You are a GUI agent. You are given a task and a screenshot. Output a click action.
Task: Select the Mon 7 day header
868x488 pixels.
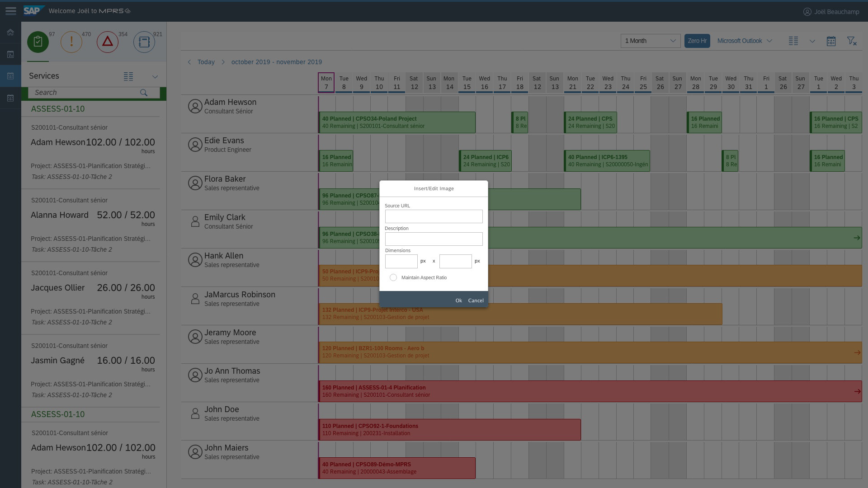(x=326, y=83)
